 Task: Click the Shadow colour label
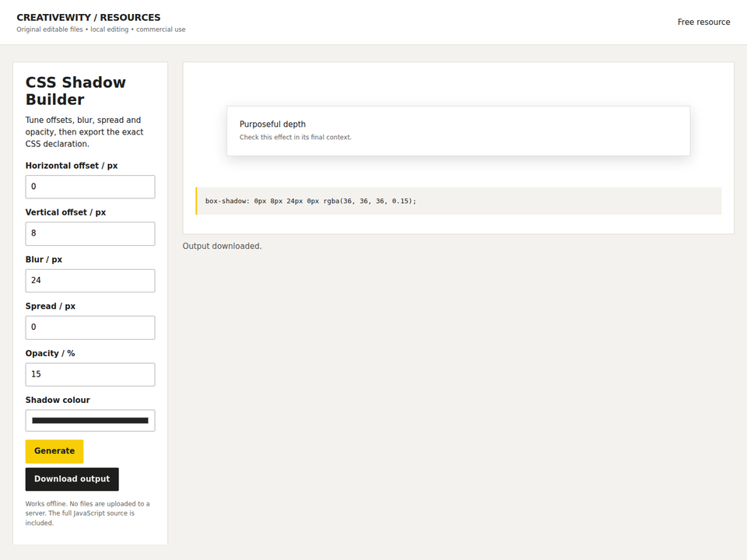tap(58, 400)
